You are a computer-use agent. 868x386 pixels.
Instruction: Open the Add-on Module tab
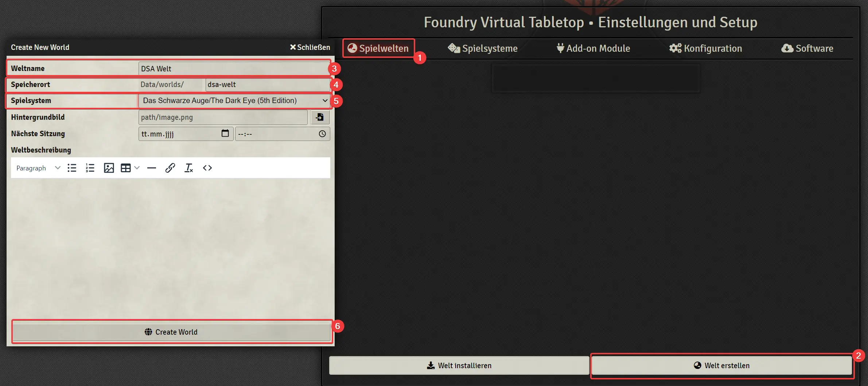click(593, 48)
